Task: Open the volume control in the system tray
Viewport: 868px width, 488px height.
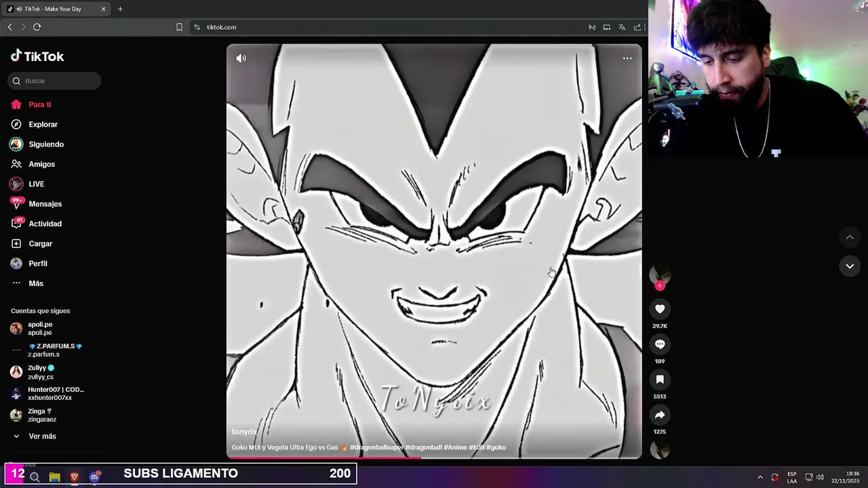Action: 820,477
